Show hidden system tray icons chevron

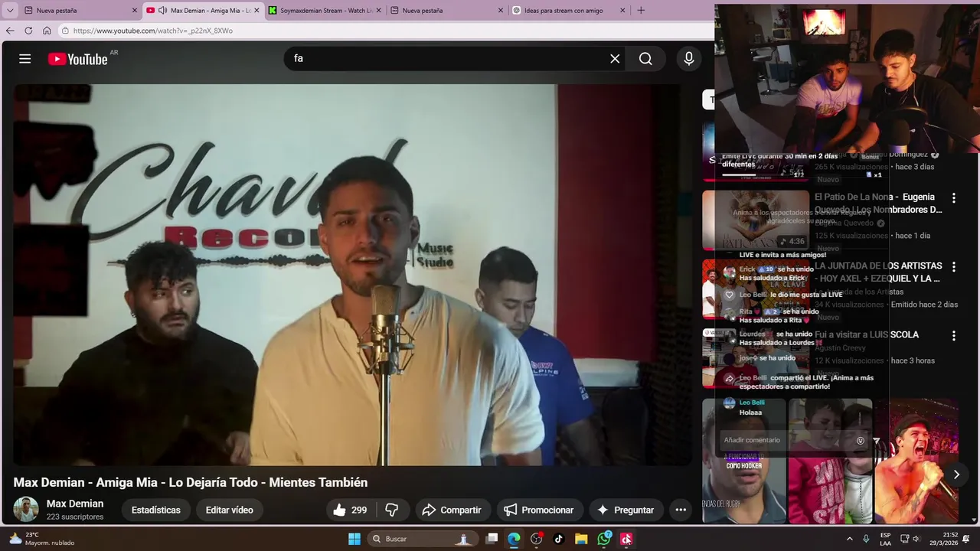click(849, 539)
